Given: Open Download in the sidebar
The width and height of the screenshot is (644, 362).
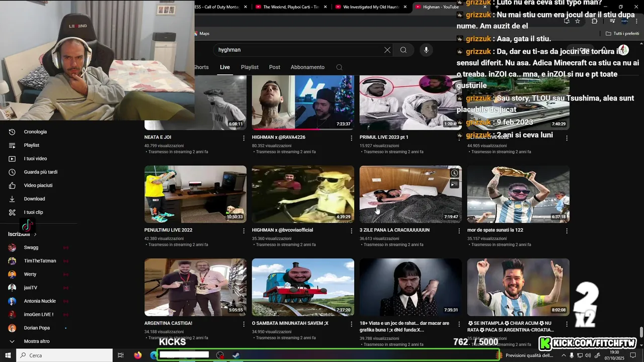Looking at the screenshot, I should point(34,199).
